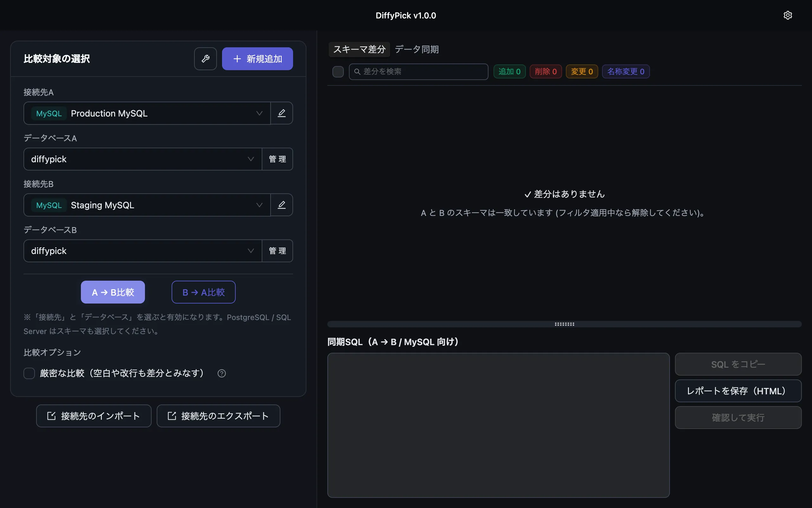Switch to the スキーマ差分 tab

(359, 50)
